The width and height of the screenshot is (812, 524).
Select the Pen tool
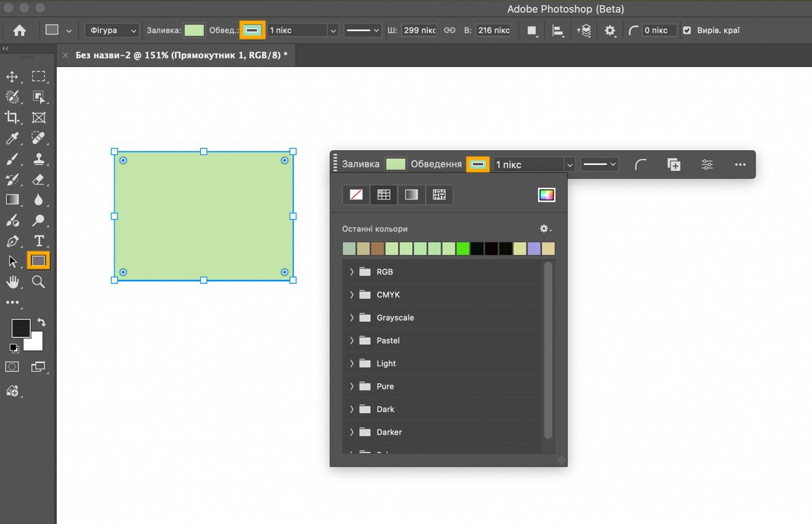[x=12, y=241]
